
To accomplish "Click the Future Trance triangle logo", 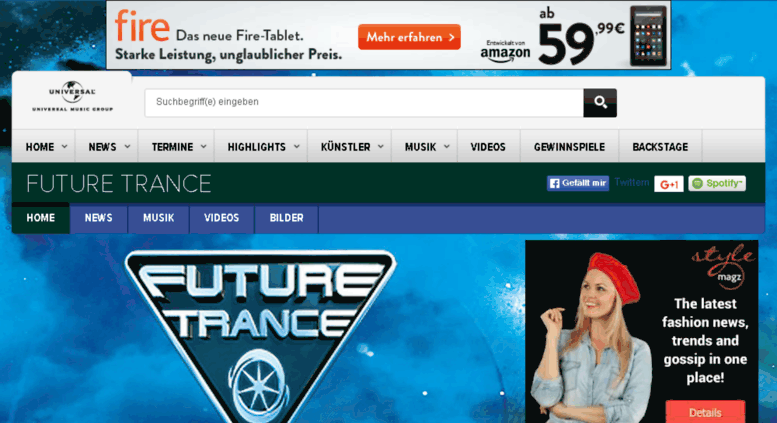I will tap(260, 336).
